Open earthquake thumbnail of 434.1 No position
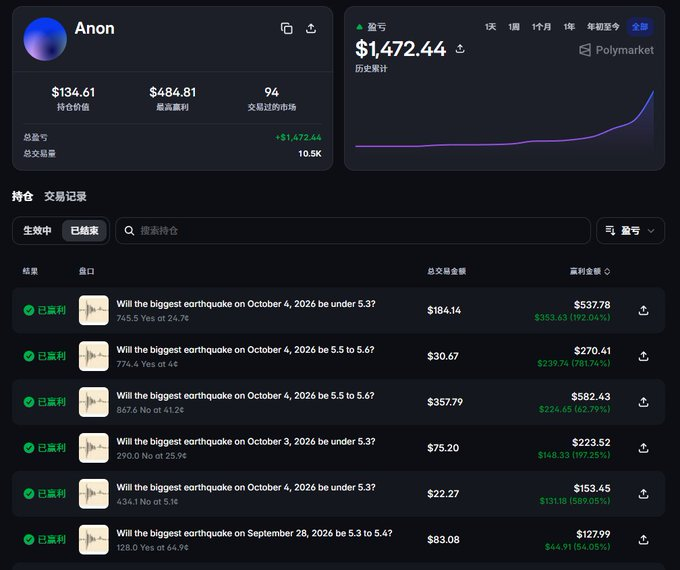The height and width of the screenshot is (570, 680). (x=94, y=494)
